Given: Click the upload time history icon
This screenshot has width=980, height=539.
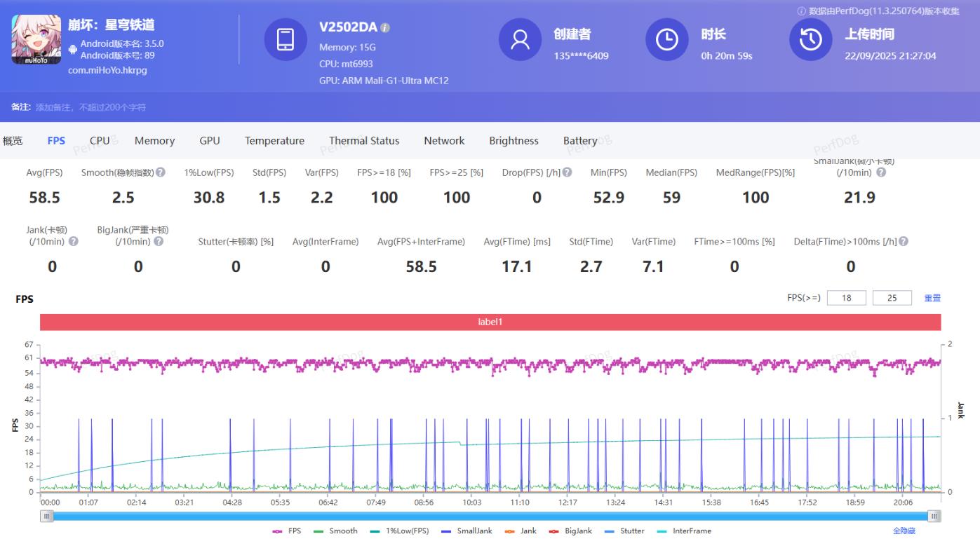Looking at the screenshot, I should coord(810,40).
